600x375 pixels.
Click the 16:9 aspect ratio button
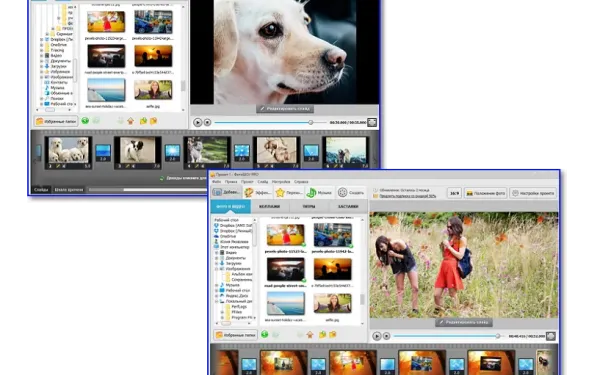click(x=454, y=193)
